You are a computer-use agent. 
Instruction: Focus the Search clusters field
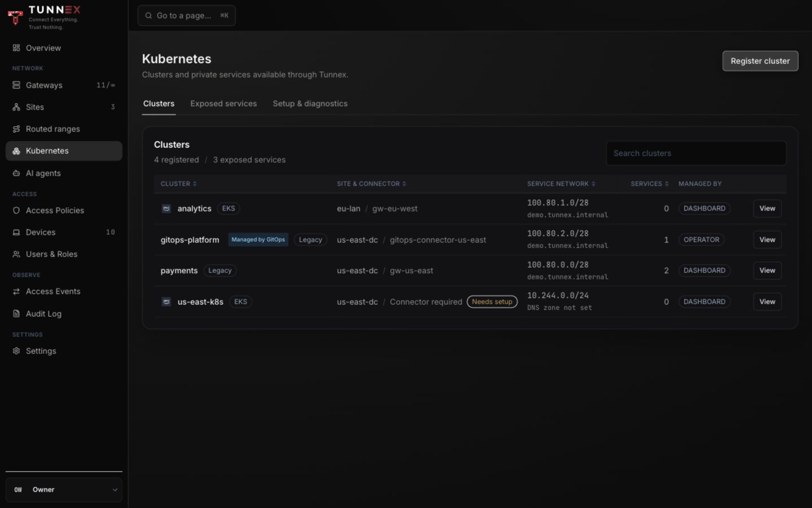pyautogui.click(x=696, y=154)
